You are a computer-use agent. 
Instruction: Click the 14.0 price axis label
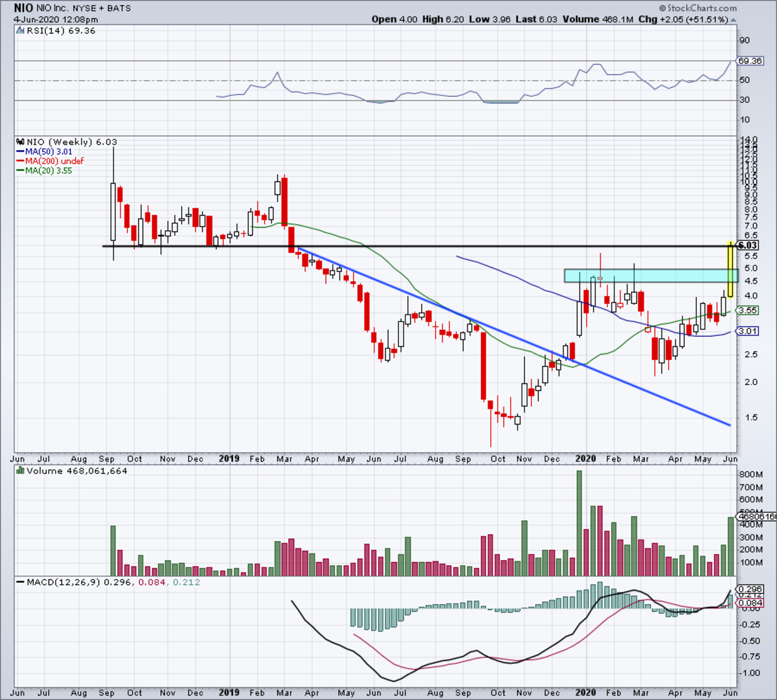click(x=749, y=140)
